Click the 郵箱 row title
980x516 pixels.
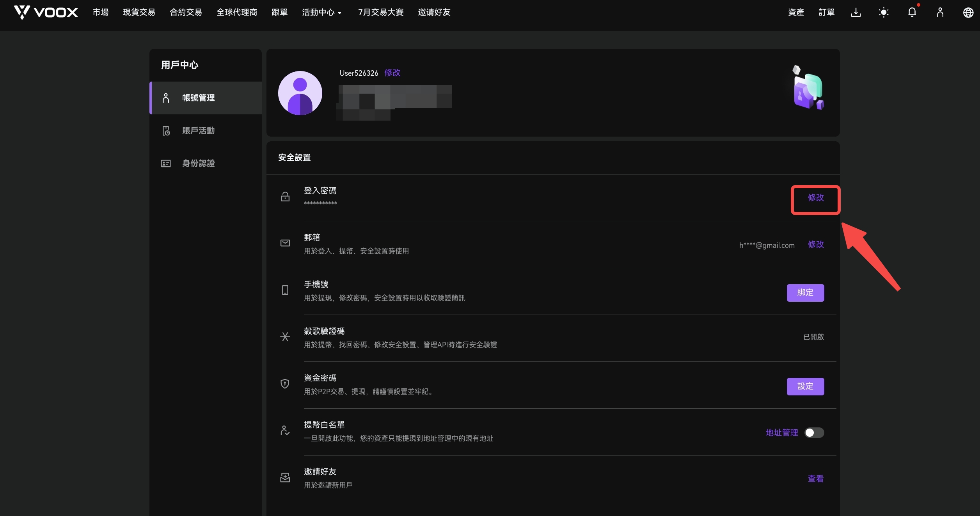click(312, 237)
